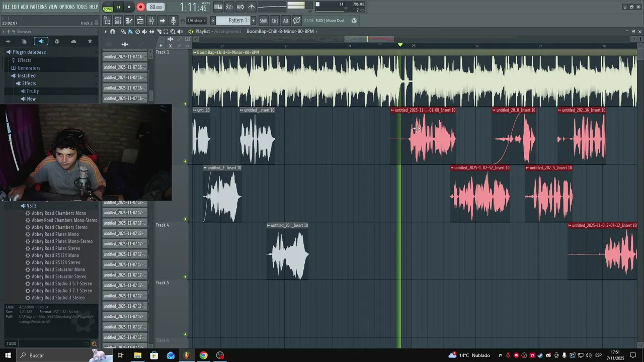Click the countdown before recording icon
The image size is (644, 362).
point(229,7)
